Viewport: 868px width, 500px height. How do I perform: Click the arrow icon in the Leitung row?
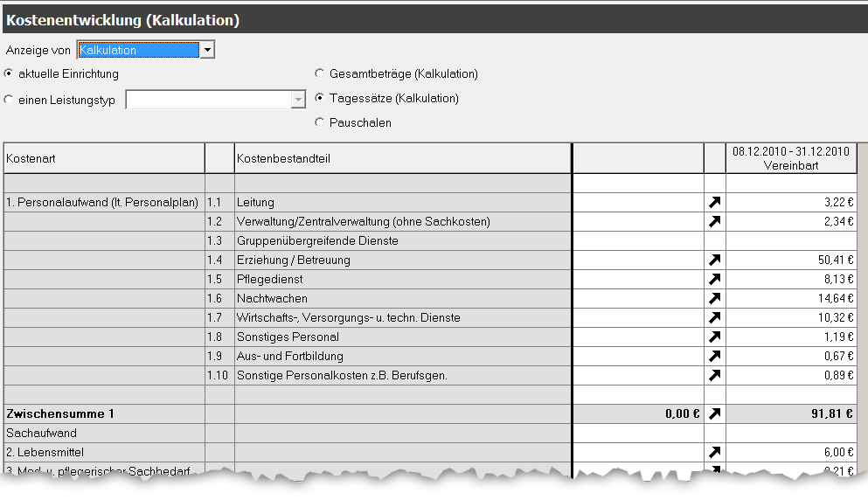[x=714, y=203]
